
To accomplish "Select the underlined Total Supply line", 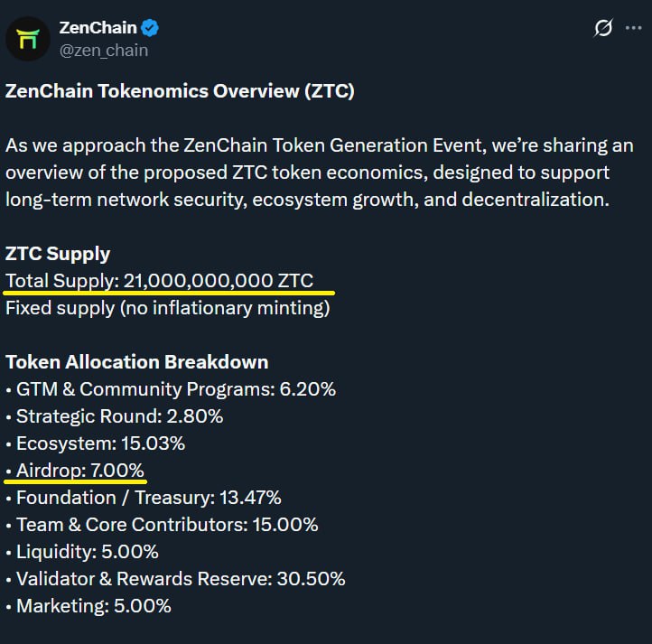I will (160, 281).
